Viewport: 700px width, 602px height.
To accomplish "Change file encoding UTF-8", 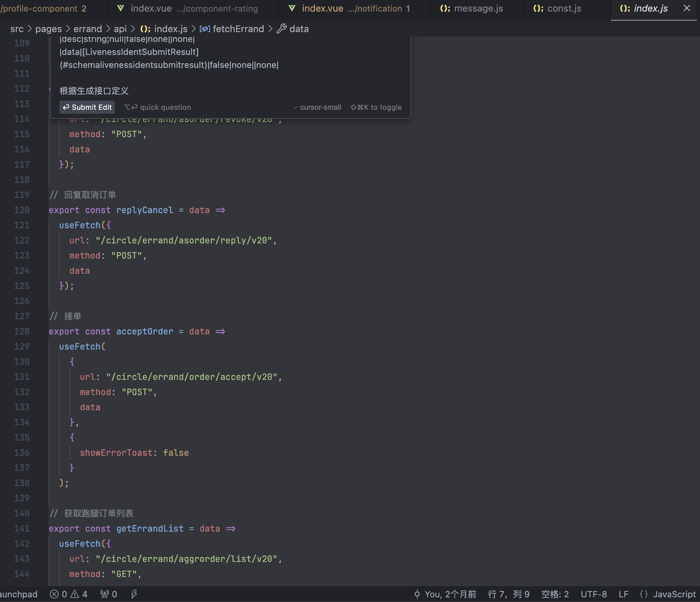I will click(594, 594).
